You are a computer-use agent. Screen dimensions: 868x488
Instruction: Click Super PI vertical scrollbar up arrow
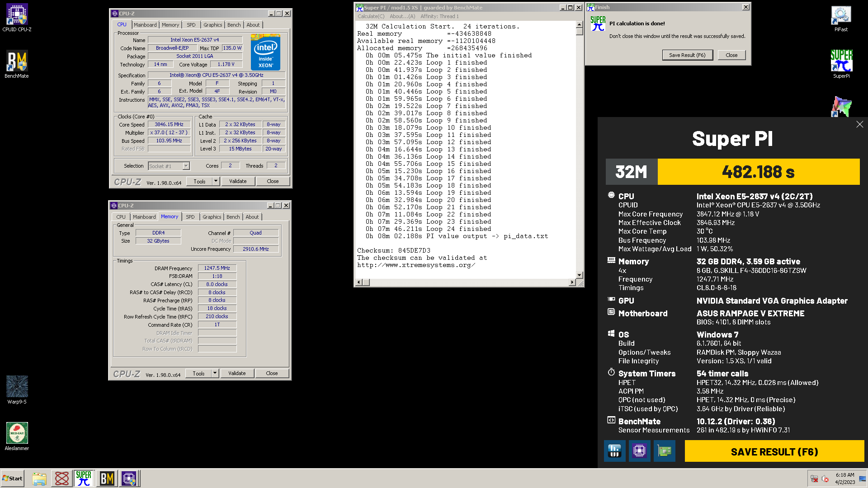pos(580,24)
